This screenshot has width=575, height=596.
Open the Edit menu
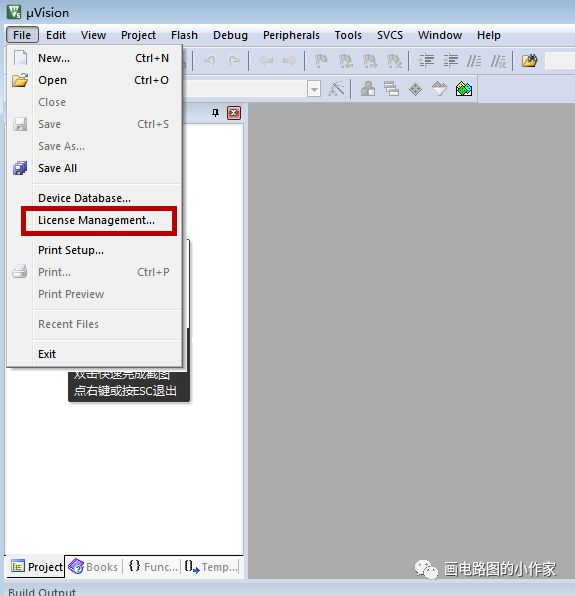click(x=56, y=35)
